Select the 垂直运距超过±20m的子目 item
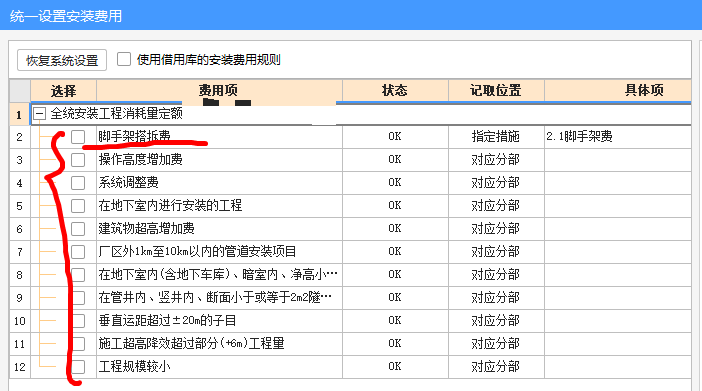 coord(167,321)
